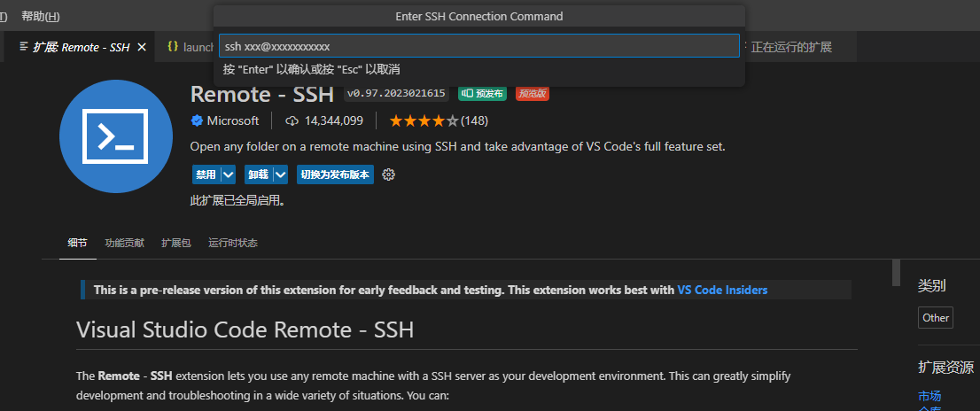
Task: Click the Microsoft publisher name
Action: click(233, 120)
